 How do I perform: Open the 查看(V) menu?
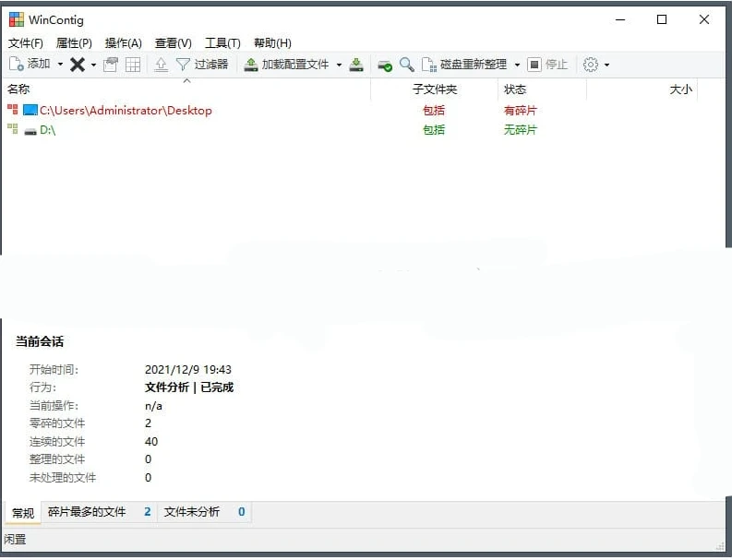174,43
